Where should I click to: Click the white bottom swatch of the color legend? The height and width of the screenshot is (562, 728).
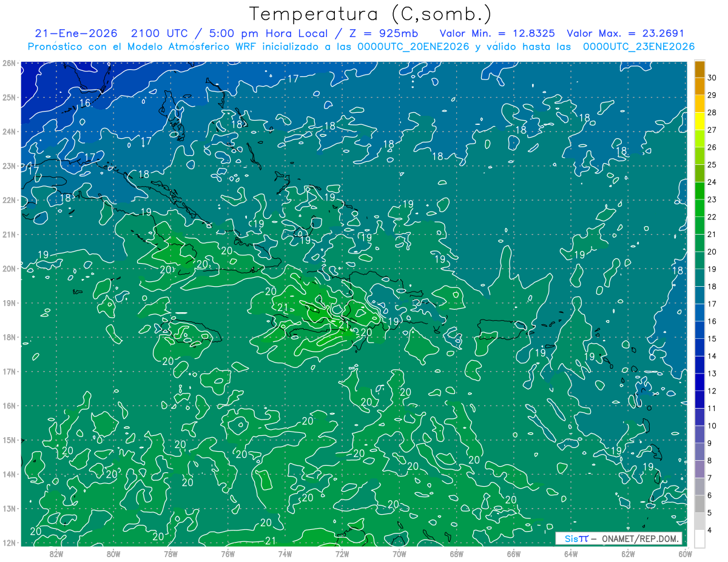[x=699, y=538]
